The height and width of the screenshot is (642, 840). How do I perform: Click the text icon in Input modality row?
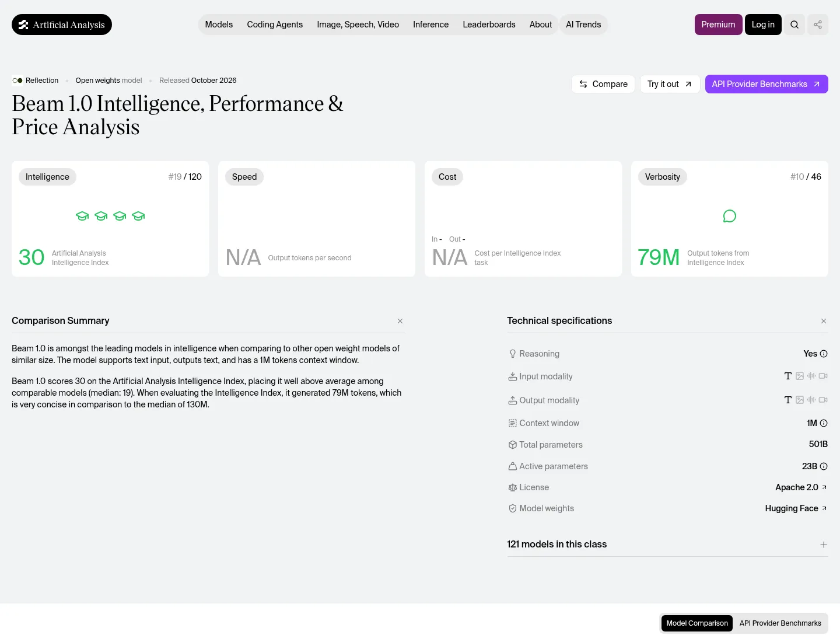tap(788, 376)
